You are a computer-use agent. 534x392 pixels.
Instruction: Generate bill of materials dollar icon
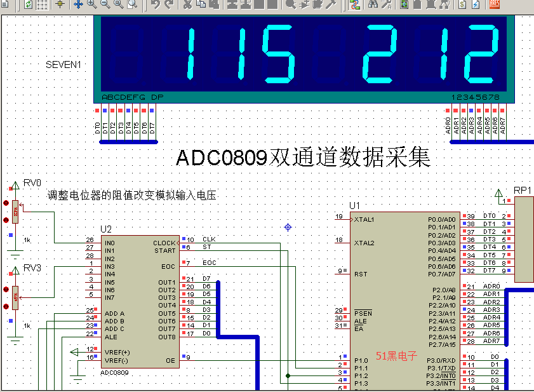click(462, 4)
